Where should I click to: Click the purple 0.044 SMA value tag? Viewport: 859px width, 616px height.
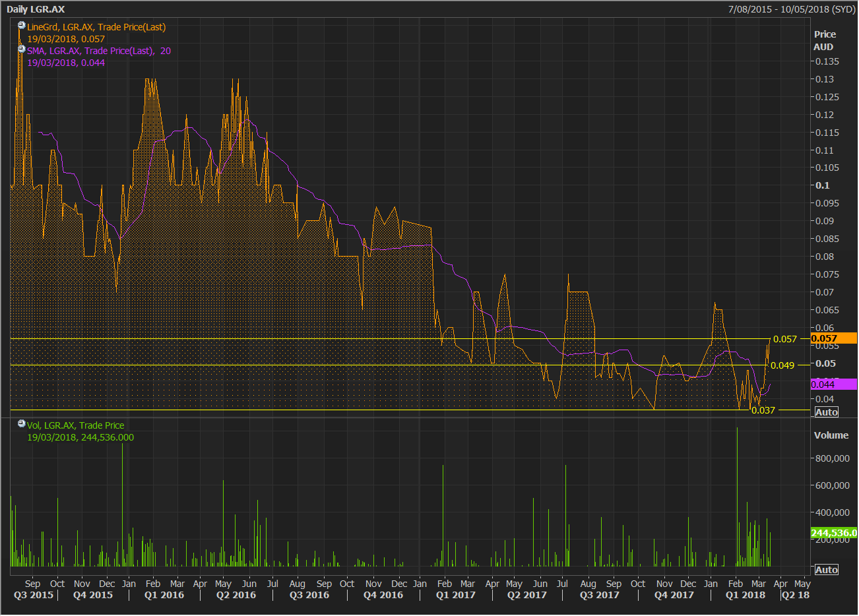point(834,384)
